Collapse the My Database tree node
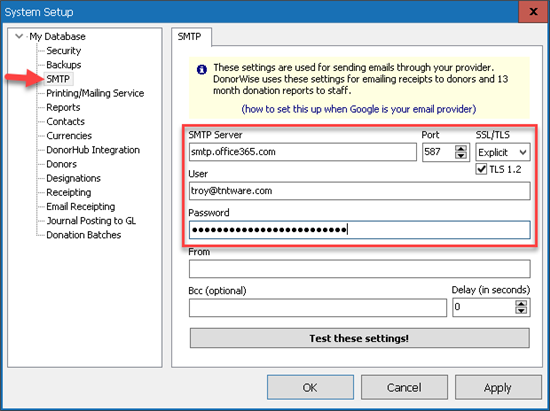550x411 pixels. (19, 36)
